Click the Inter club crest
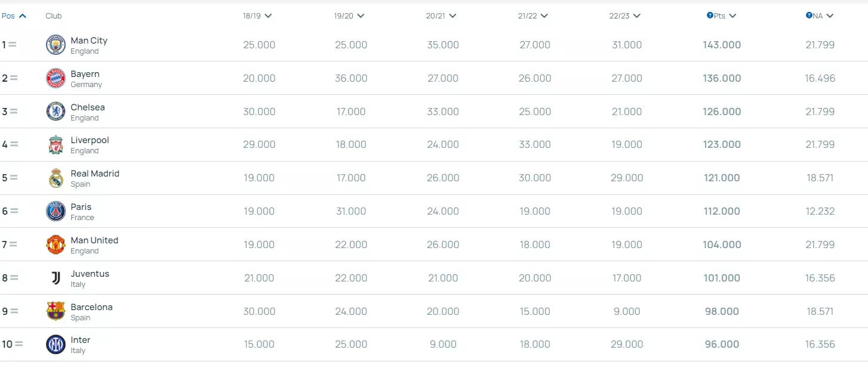868x365 pixels. tap(56, 344)
